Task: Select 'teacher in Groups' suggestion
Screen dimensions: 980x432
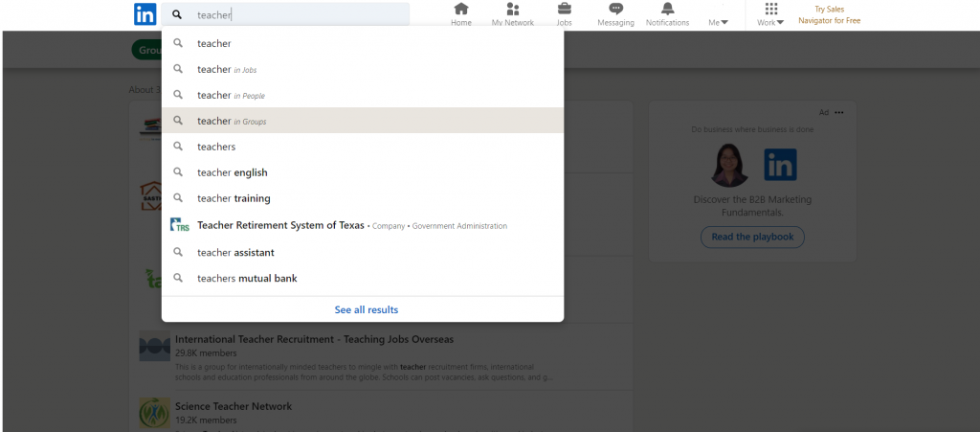Action: point(363,121)
